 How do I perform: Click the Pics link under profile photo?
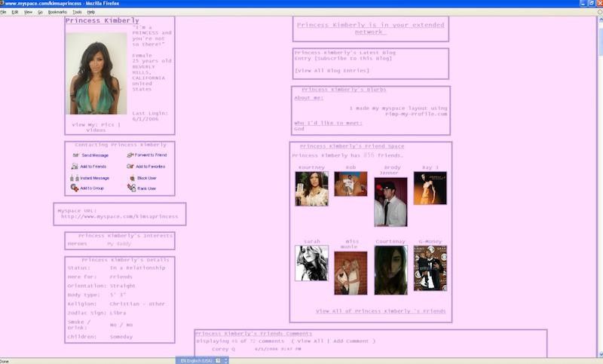[108, 124]
